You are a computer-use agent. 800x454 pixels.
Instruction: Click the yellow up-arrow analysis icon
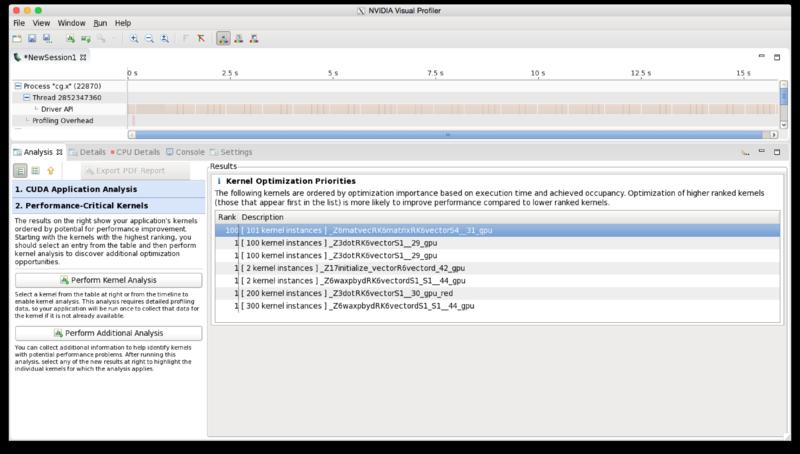click(x=51, y=171)
